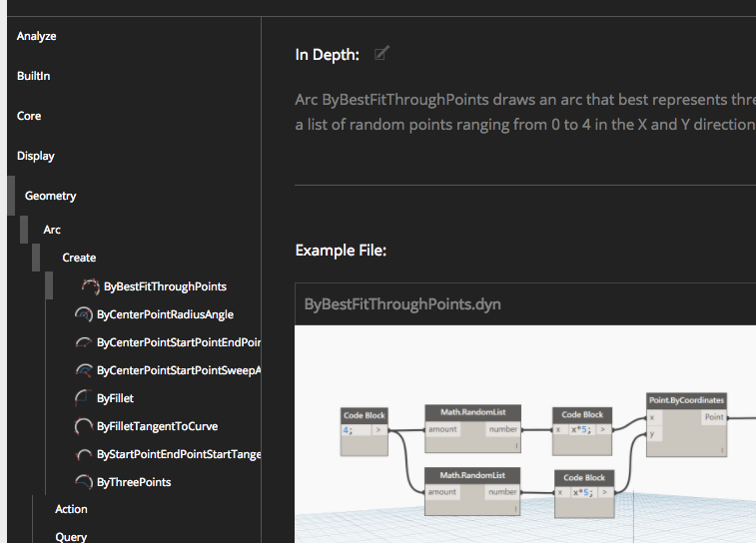
Task: Collapse the Create group under Arc
Action: (x=79, y=258)
